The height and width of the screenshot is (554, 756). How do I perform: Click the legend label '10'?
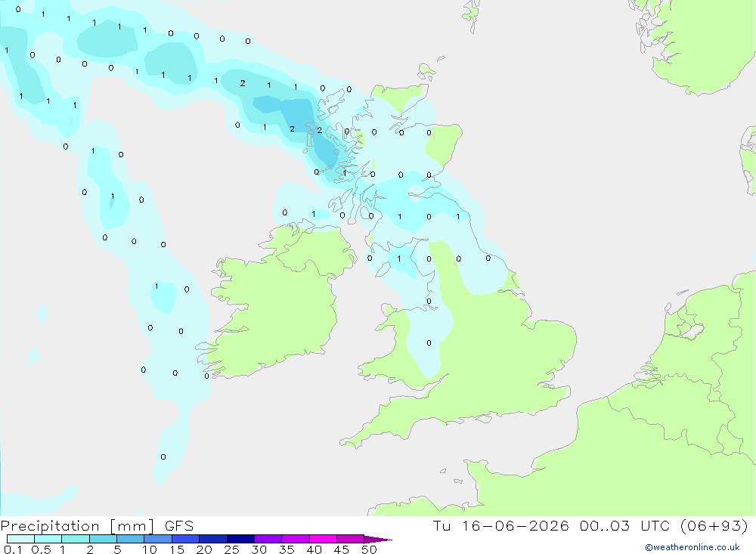pyautogui.click(x=150, y=549)
